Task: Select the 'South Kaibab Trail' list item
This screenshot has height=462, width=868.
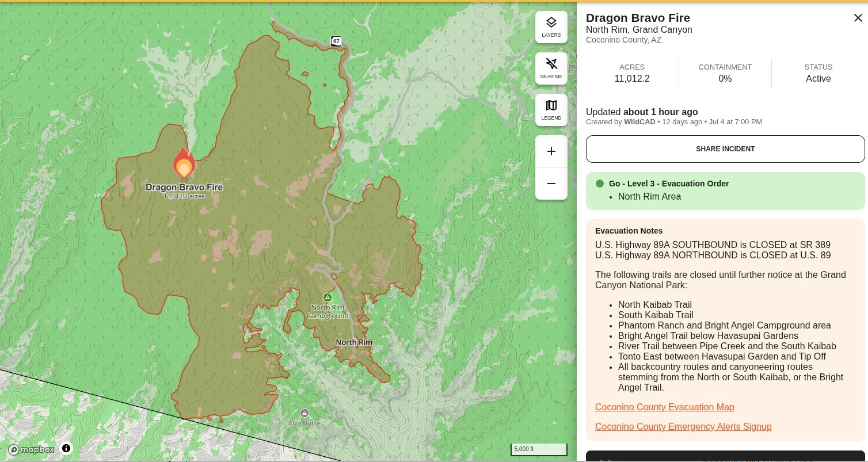Action: coord(656,315)
